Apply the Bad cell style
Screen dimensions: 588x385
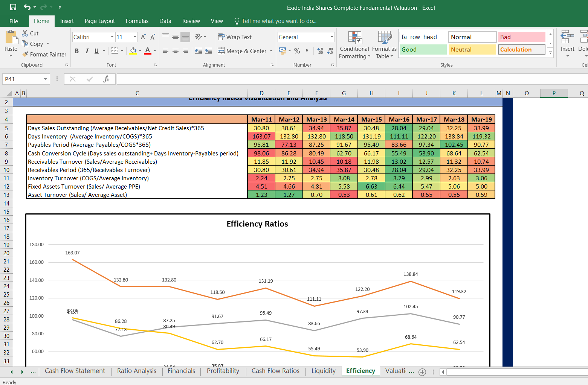click(522, 37)
